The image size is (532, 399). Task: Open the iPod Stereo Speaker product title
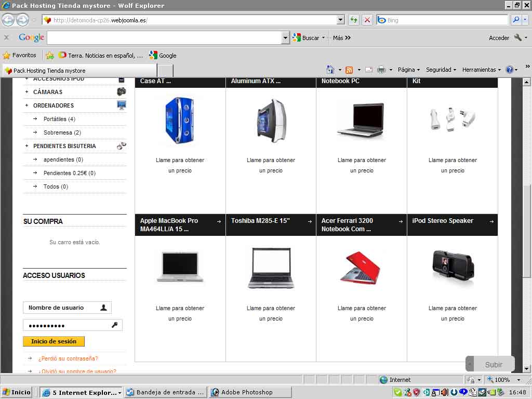443,221
